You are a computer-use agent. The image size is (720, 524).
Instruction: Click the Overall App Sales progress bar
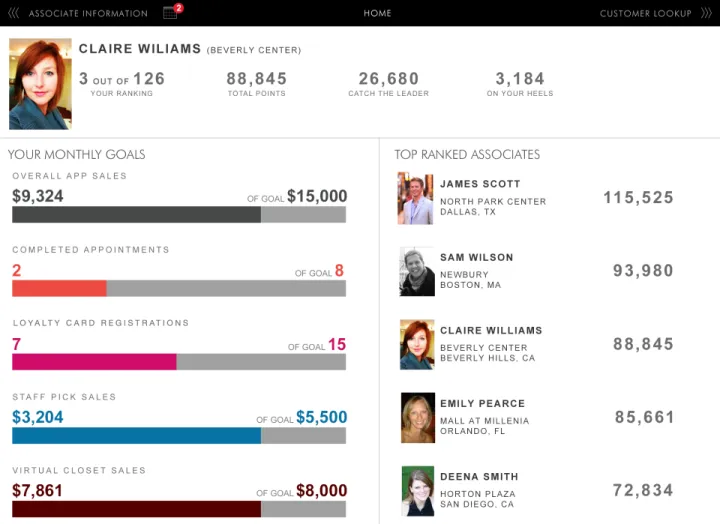pos(179,215)
